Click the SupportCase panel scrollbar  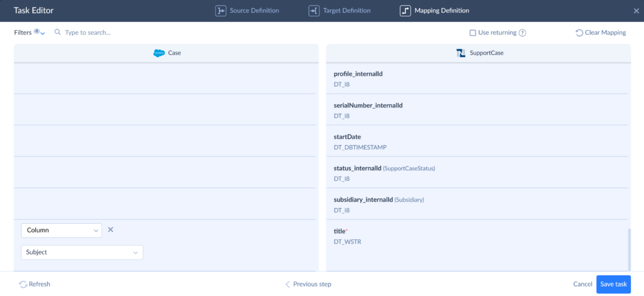(629, 249)
